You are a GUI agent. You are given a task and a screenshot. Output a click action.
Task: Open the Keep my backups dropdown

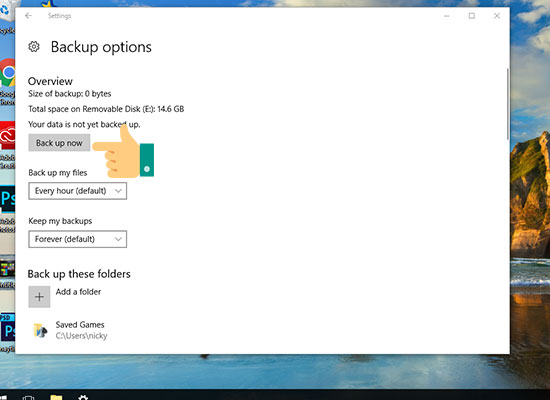pos(78,239)
